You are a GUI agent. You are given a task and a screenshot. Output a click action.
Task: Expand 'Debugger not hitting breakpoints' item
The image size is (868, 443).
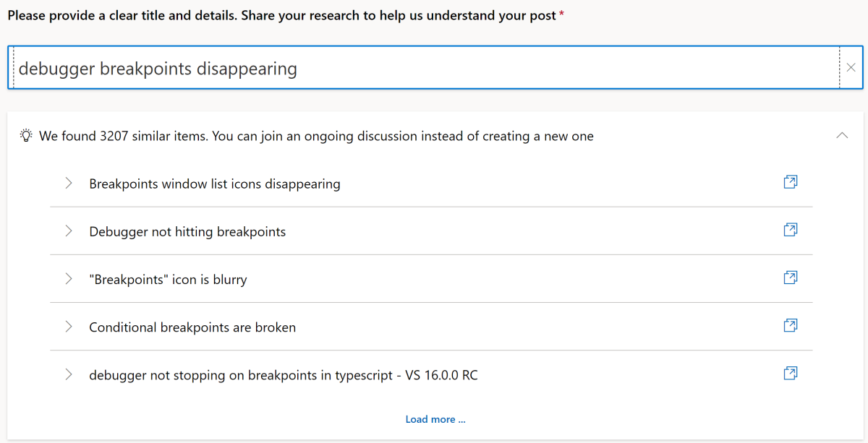pyautogui.click(x=69, y=231)
